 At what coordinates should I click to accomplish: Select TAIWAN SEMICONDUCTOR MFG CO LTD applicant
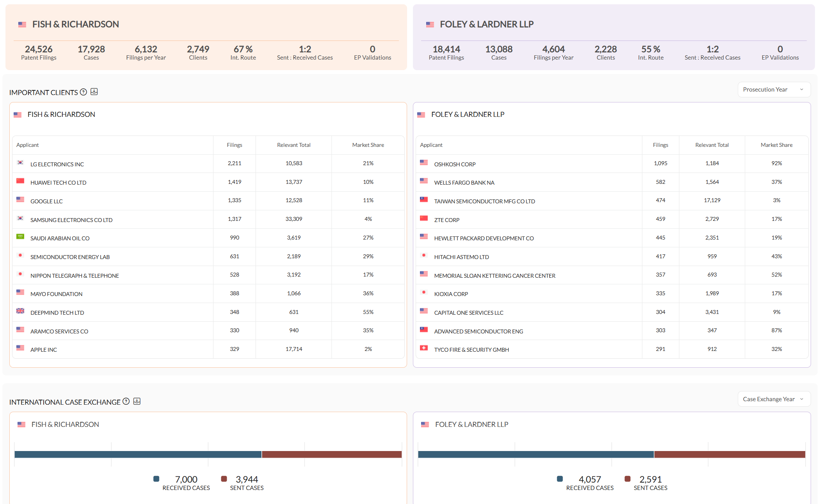[484, 201]
